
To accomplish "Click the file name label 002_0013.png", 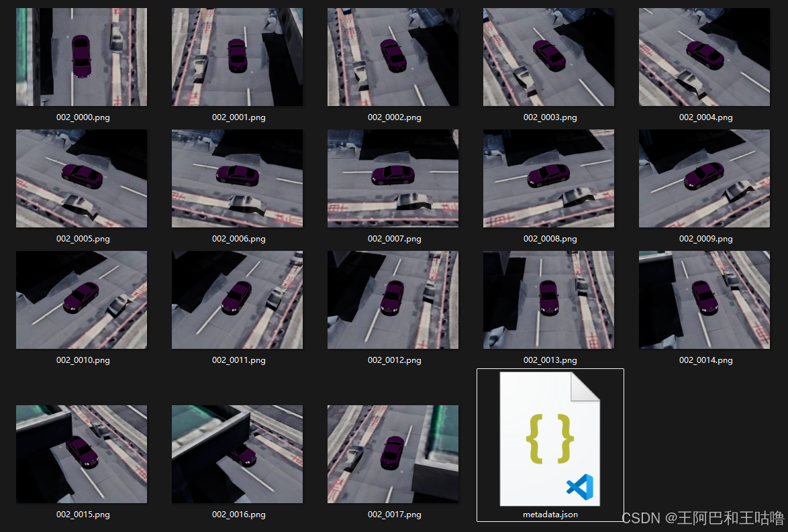I will 550,361.
